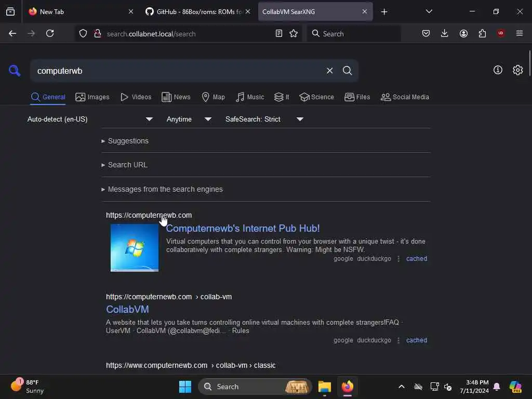This screenshot has height=399, width=532.
Task: Click the taskbar Search box
Action: [255, 387]
